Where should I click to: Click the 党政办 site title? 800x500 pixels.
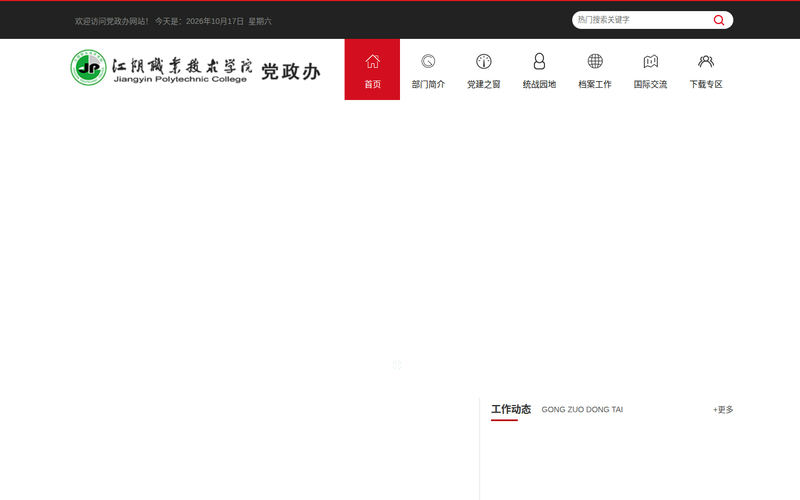[x=291, y=71]
